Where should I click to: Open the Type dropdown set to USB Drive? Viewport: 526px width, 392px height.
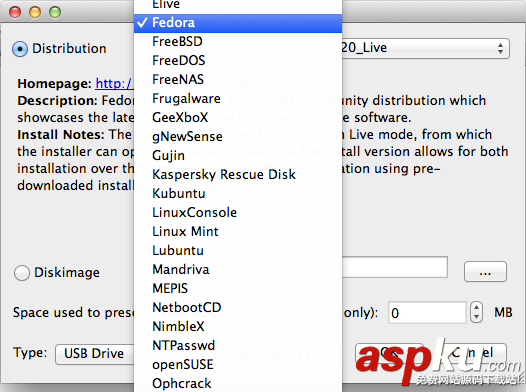95,354
